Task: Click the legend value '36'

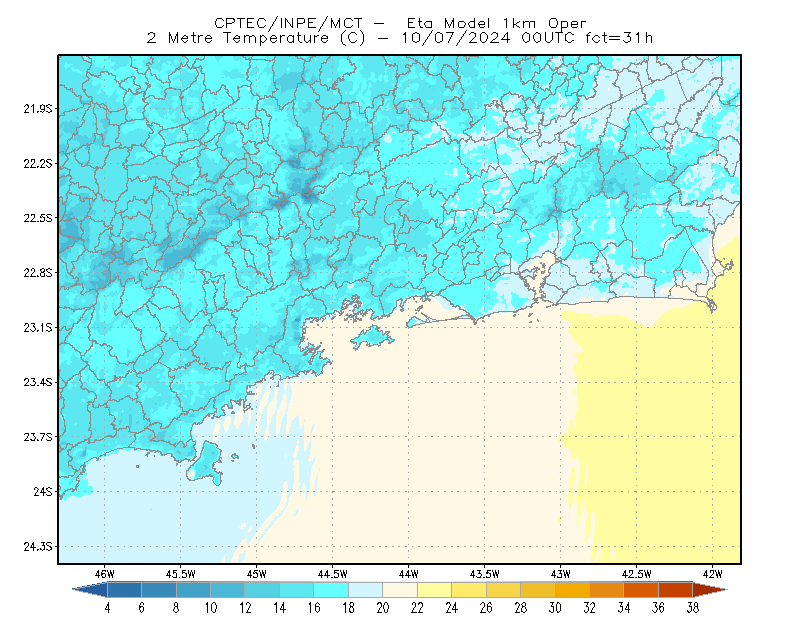Action: (x=658, y=608)
